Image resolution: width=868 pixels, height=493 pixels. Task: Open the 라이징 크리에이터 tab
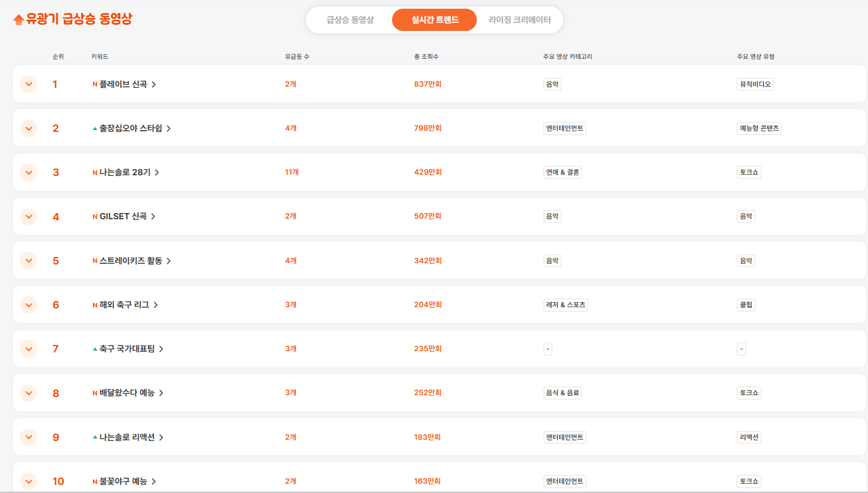pyautogui.click(x=519, y=20)
